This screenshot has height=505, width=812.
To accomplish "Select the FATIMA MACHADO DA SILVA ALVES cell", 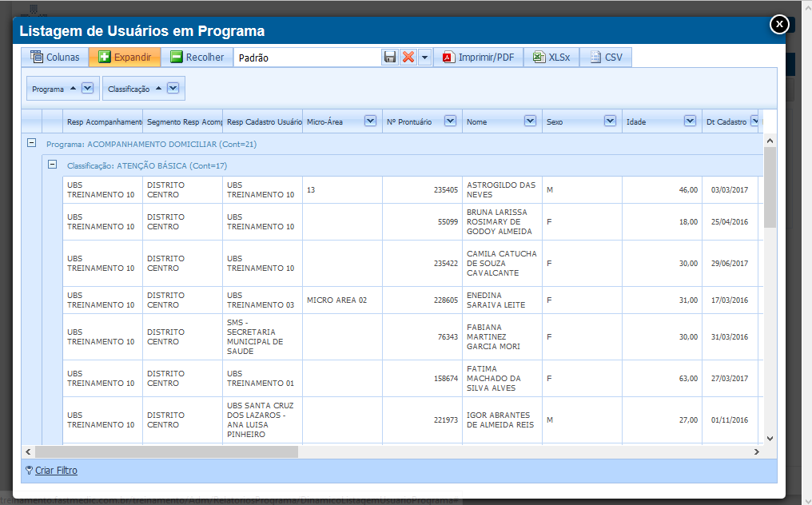I will 502,378.
